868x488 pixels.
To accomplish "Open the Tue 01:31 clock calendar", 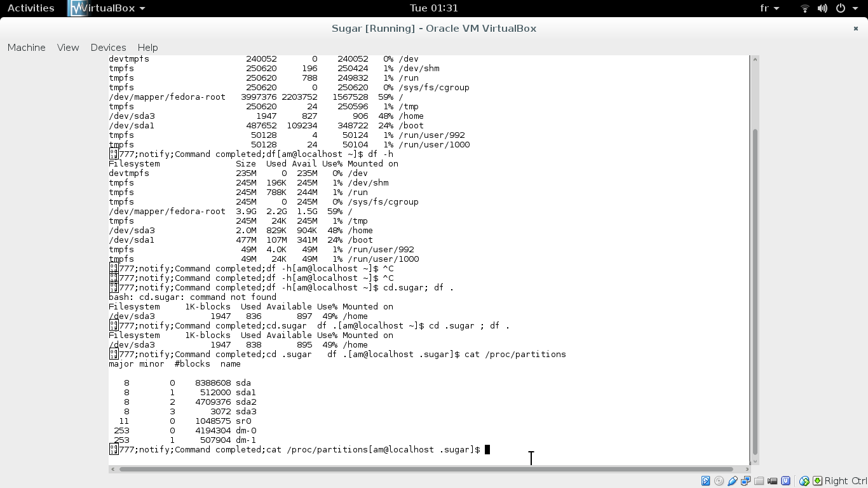I will [x=434, y=8].
